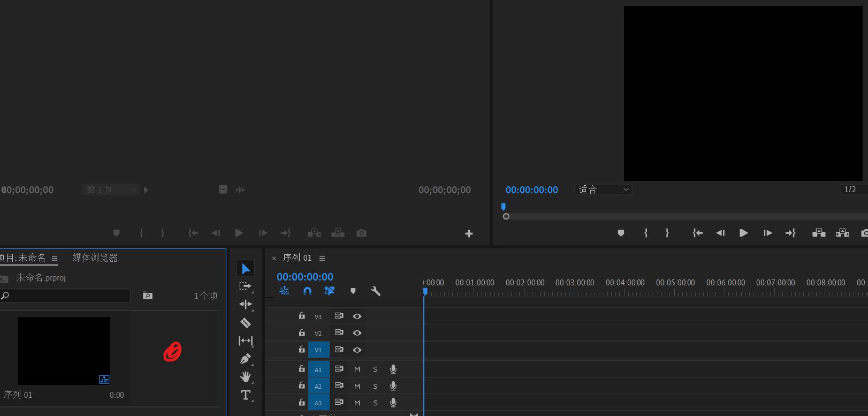The height and width of the screenshot is (416, 868).
Task: Mute the A3 audio track
Action: (x=357, y=403)
